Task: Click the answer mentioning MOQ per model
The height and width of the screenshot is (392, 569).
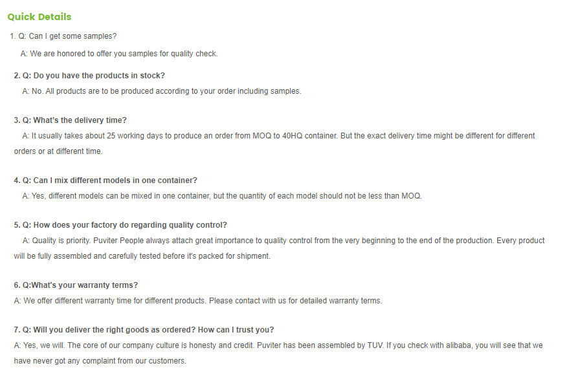Action: [222, 196]
